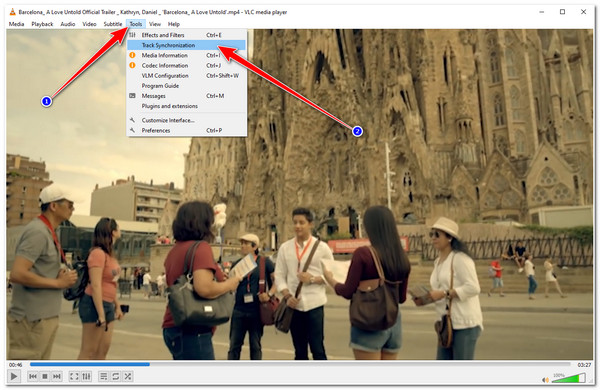Click orange info icon beside Media Information
Viewport: 600px width, 390px height.
(132, 55)
